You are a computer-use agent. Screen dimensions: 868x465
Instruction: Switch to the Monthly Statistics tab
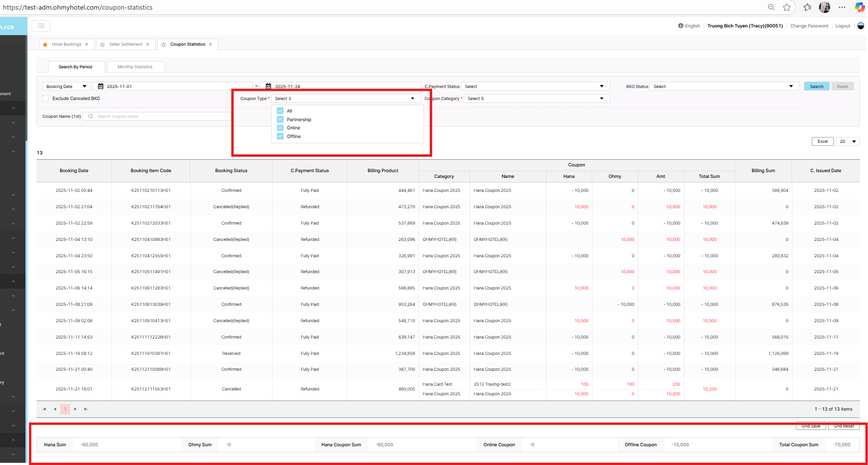[135, 67]
